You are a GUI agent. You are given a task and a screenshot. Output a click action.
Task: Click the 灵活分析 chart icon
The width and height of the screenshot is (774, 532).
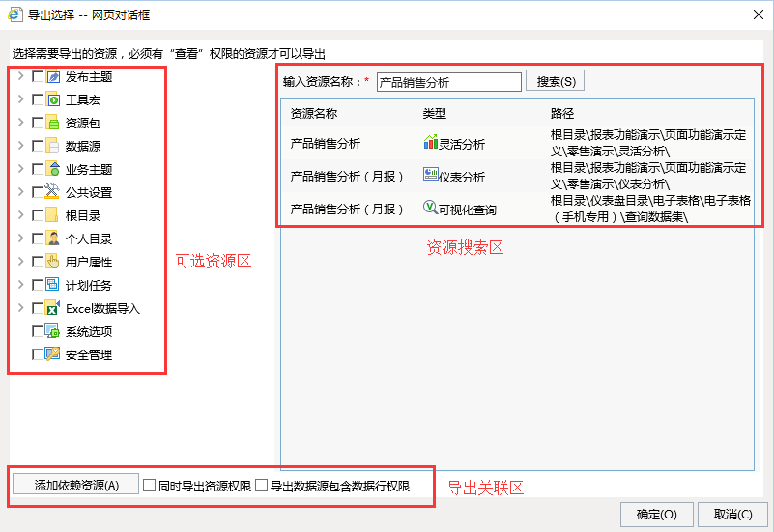point(430,143)
